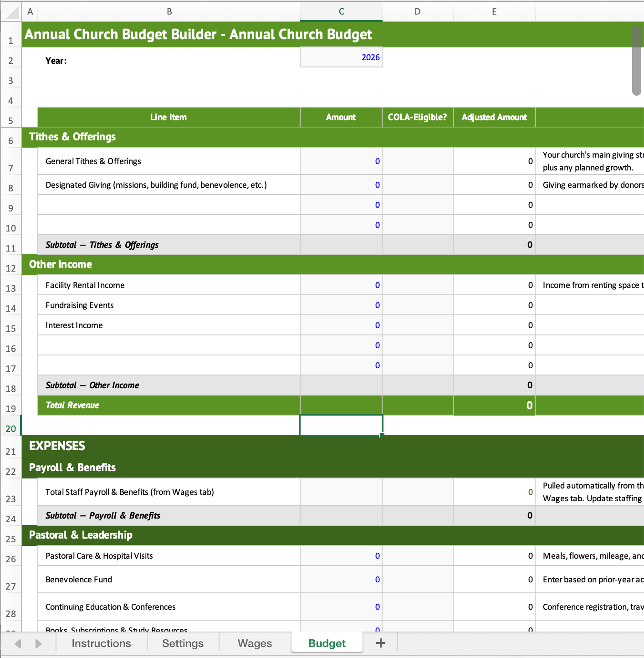644x658 pixels.
Task: Click the Benevolence Fund amount cell
Action: 341,580
